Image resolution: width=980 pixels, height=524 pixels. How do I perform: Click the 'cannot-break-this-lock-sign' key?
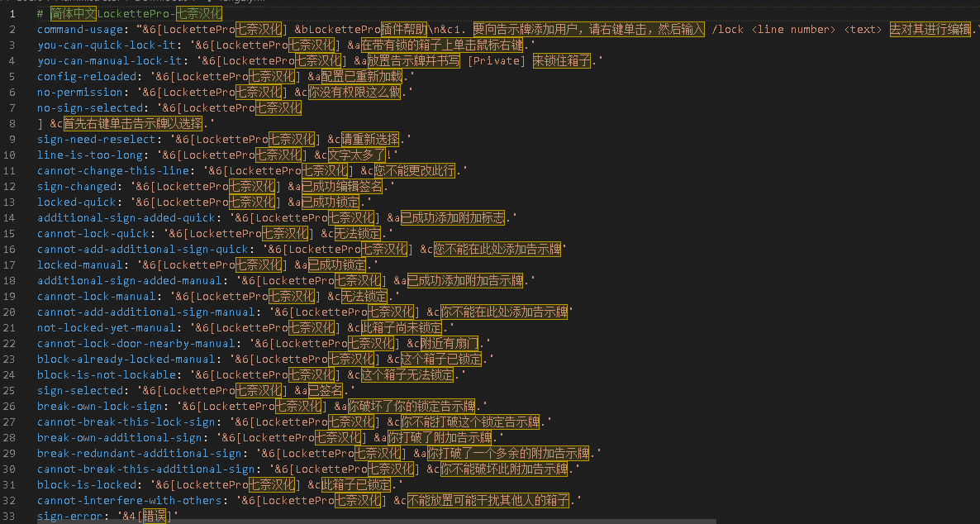[126, 422]
